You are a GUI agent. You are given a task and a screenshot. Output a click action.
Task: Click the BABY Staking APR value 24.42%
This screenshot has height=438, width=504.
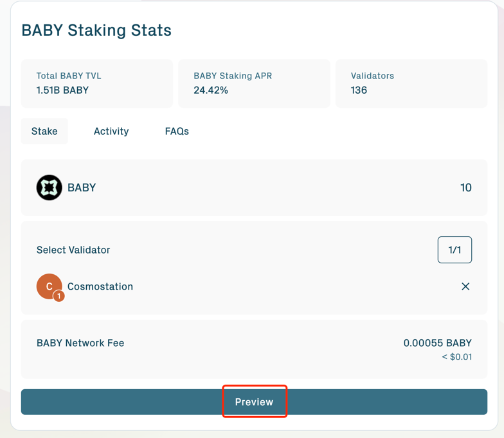click(x=211, y=90)
